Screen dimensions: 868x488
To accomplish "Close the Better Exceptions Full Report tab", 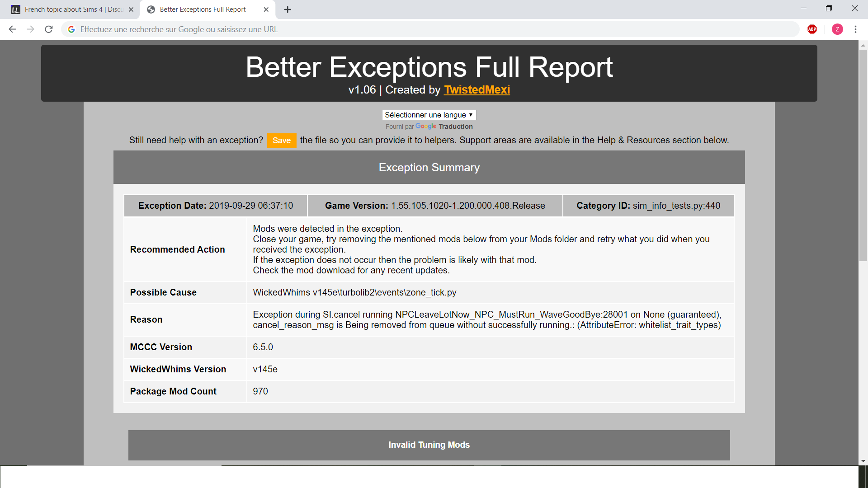I will tap(266, 9).
